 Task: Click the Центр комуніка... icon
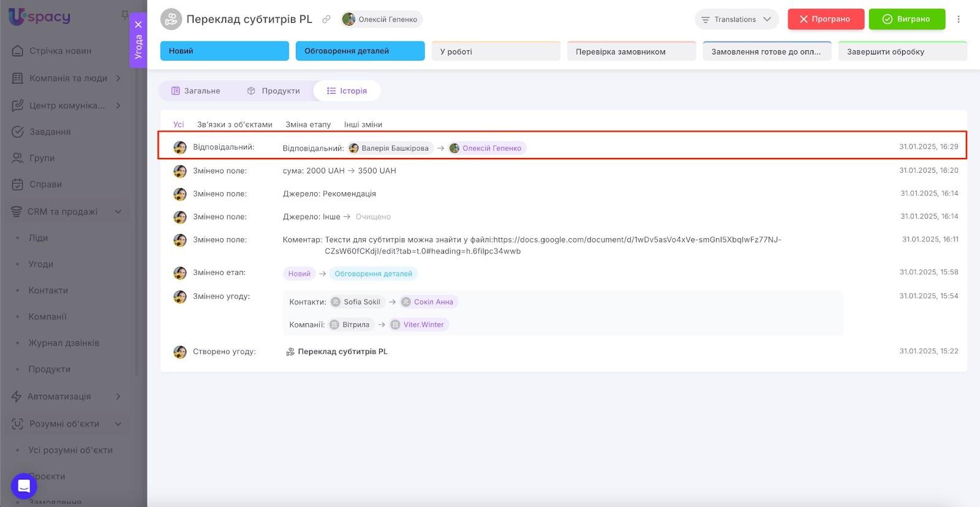click(18, 105)
